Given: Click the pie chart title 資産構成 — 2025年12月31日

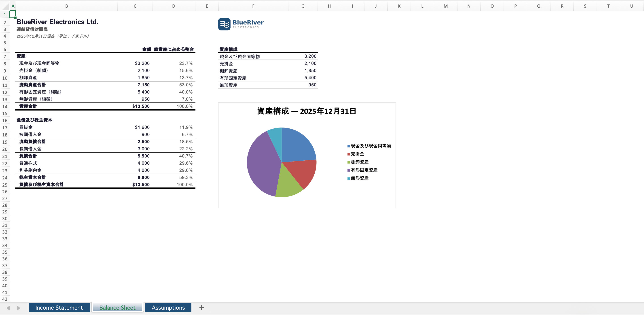Looking at the screenshot, I should pos(307,111).
